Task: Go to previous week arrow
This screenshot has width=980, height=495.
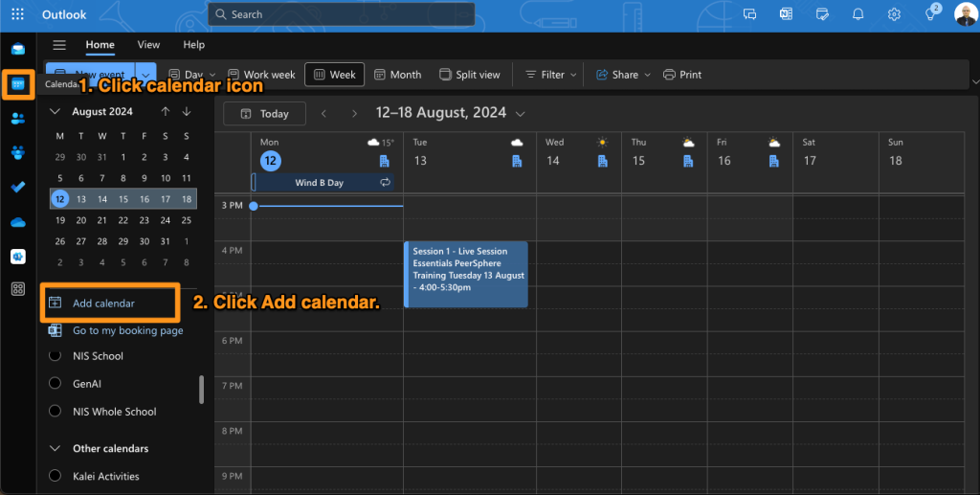Action: 323,113
